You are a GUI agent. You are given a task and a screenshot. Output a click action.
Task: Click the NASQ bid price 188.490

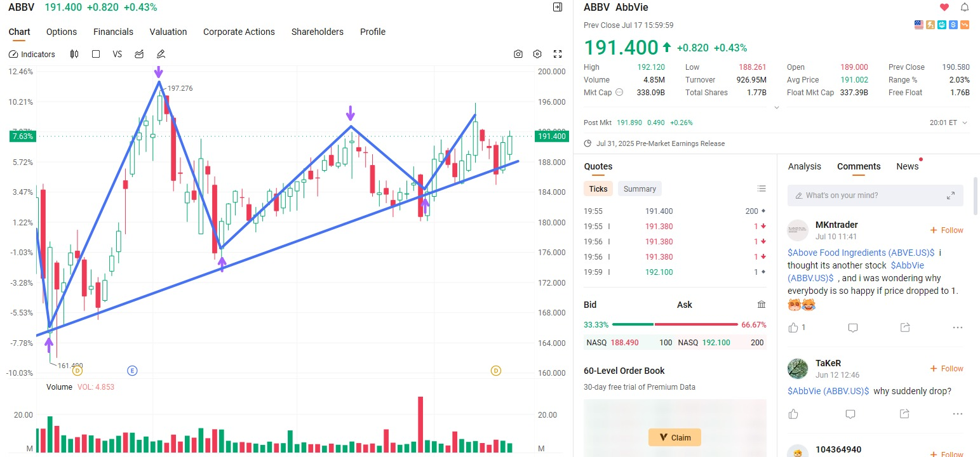624,343
